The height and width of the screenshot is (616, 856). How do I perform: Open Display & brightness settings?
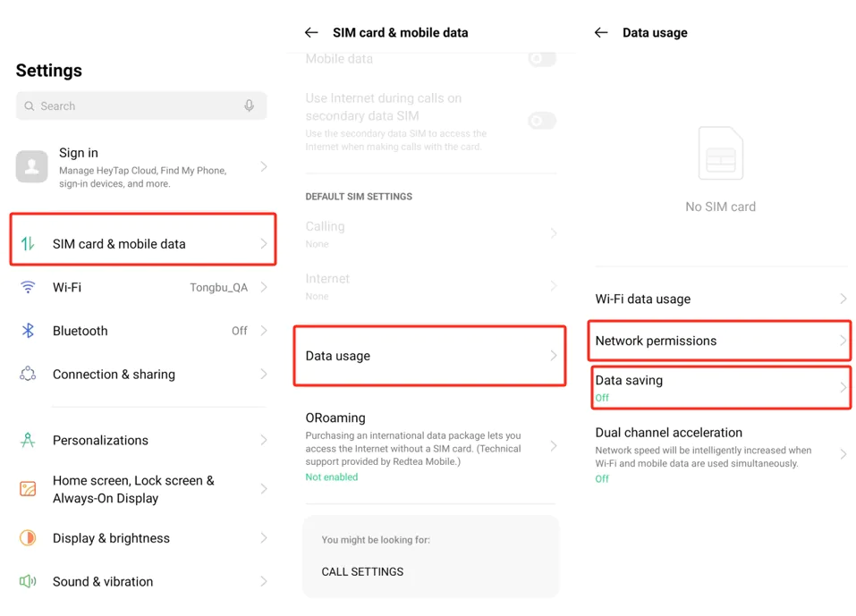[143, 538]
